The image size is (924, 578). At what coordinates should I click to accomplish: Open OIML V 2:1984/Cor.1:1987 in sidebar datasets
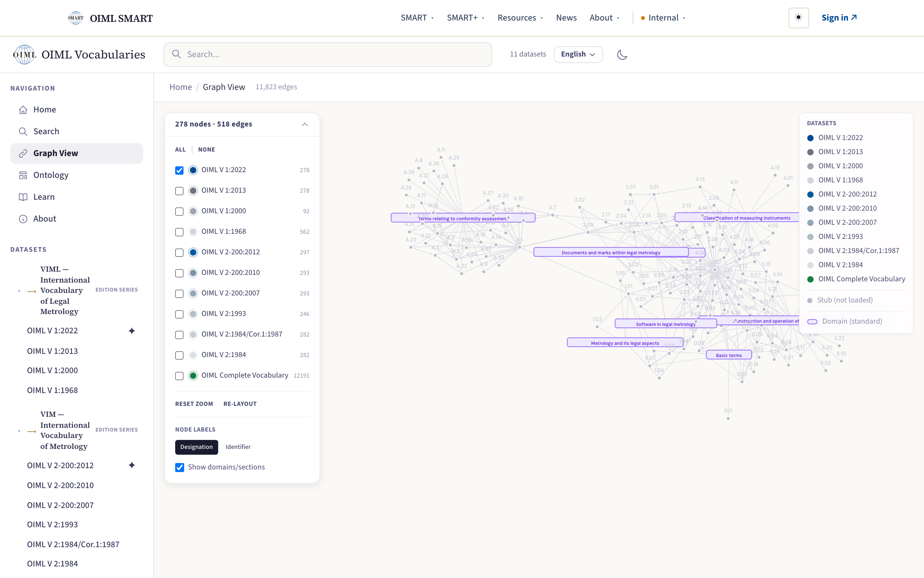(x=73, y=544)
